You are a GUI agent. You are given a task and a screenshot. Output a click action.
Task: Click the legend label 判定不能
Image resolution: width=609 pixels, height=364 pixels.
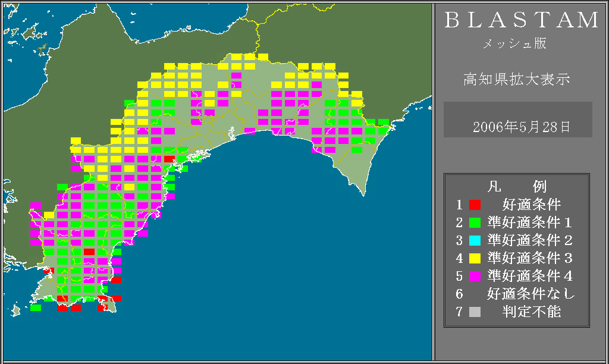coord(532,312)
